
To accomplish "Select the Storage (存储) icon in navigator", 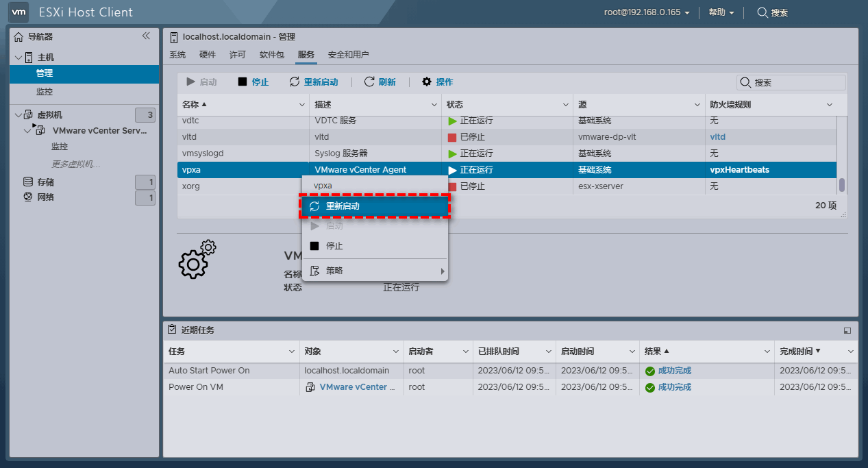I will point(28,182).
